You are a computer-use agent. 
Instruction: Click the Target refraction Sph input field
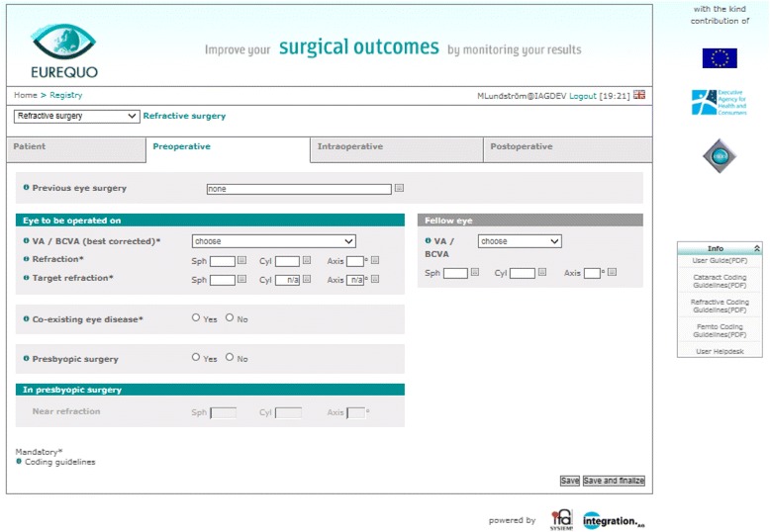tap(223, 280)
